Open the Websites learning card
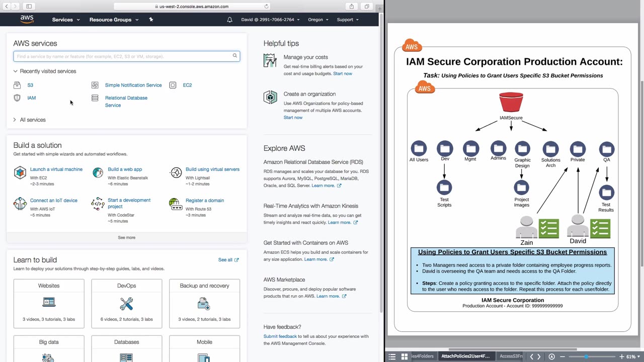The height and width of the screenshot is (362, 644). [49, 304]
